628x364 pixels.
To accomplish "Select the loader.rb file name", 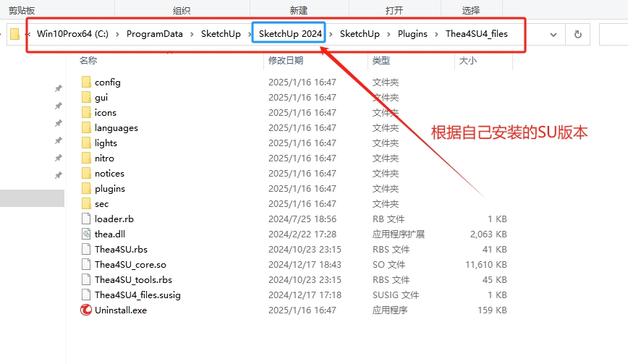I will point(114,219).
